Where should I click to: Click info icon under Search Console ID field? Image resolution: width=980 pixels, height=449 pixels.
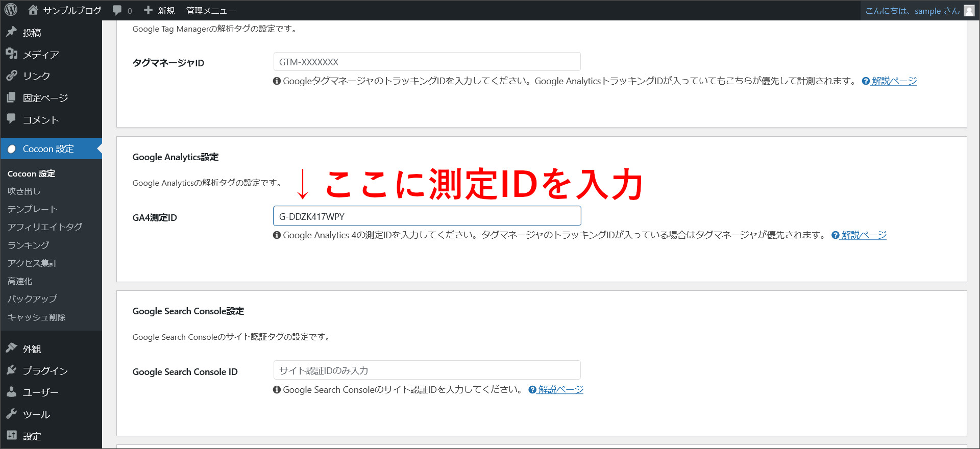point(277,390)
